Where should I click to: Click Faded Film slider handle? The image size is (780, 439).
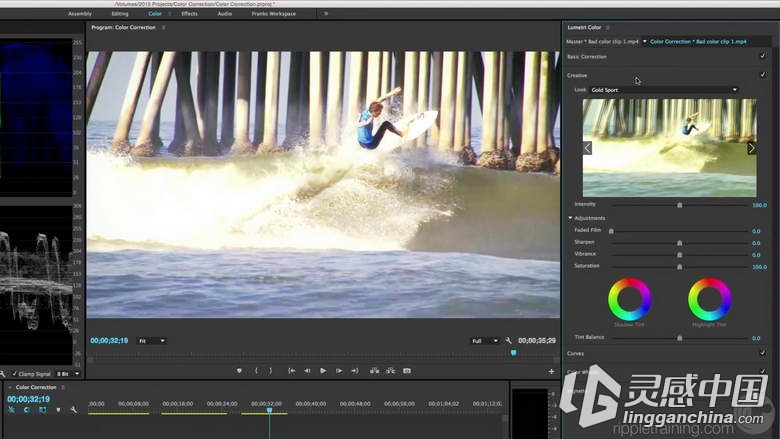click(x=611, y=231)
